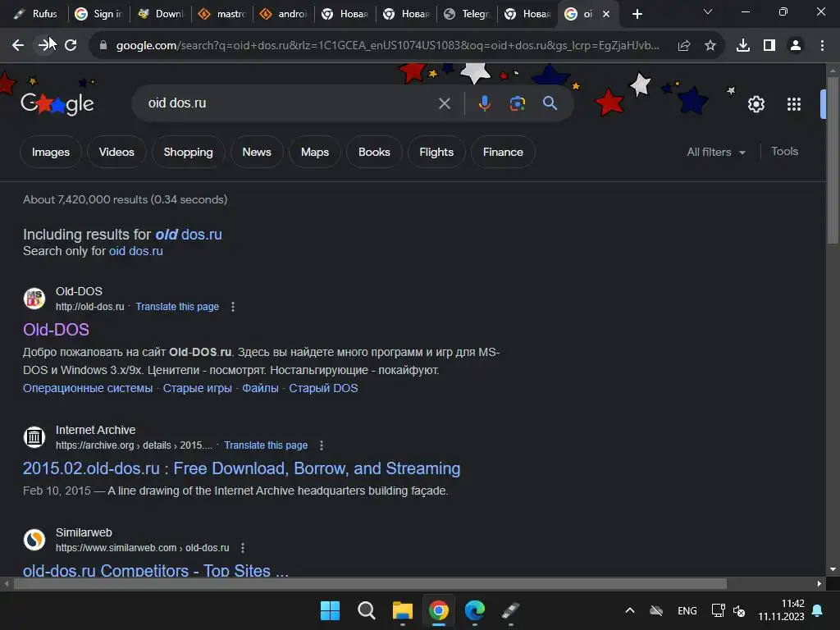
Task: Open 2015.02.old-dos.ru archive result
Action: pyautogui.click(x=242, y=468)
